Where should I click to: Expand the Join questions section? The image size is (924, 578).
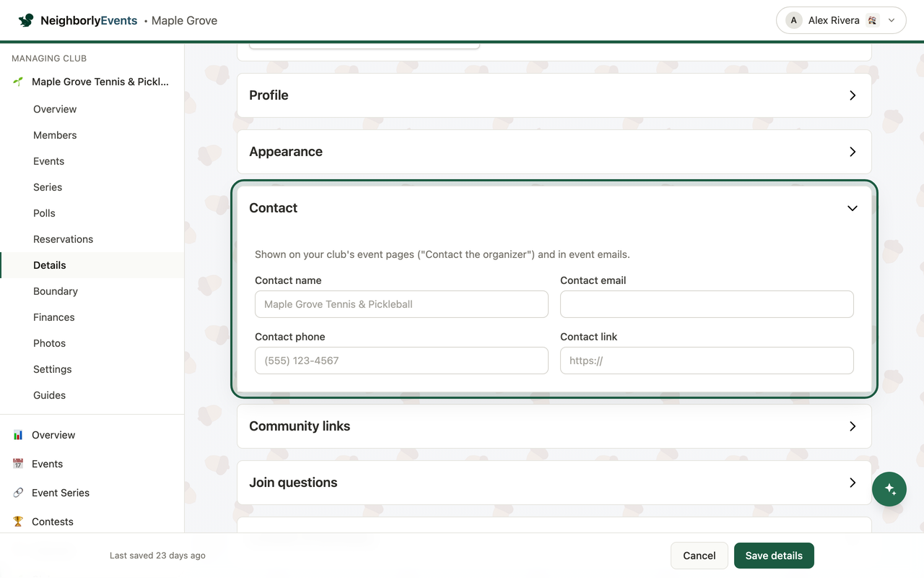pyautogui.click(x=554, y=483)
